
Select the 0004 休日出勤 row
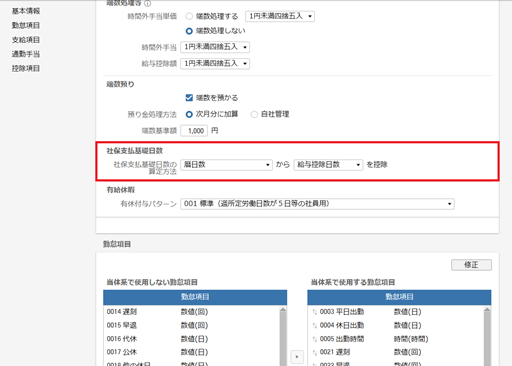[x=396, y=325]
